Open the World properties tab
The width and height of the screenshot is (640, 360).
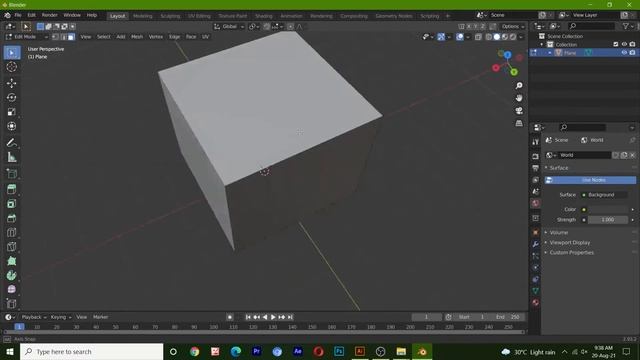536,203
